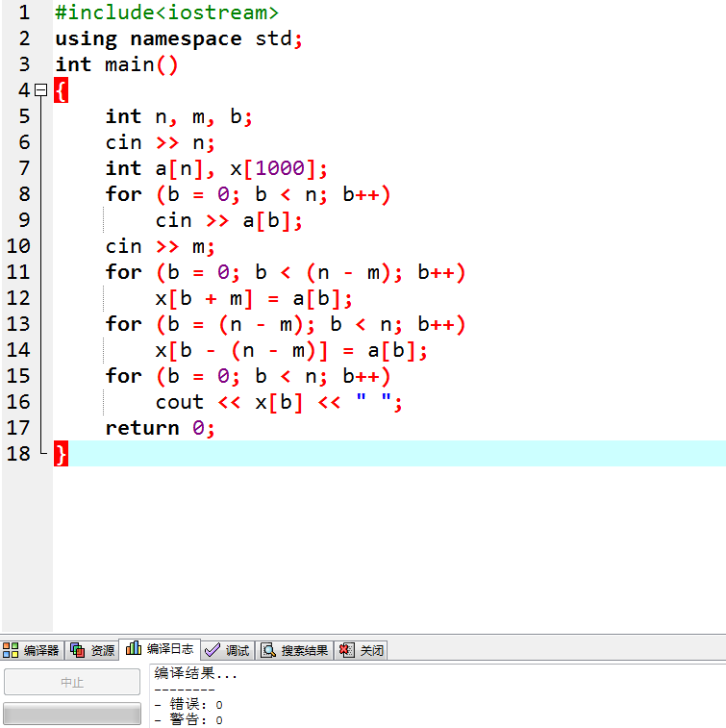Click line number 11 in the gutter
Viewport: 726px width, 728px height.
(x=19, y=272)
